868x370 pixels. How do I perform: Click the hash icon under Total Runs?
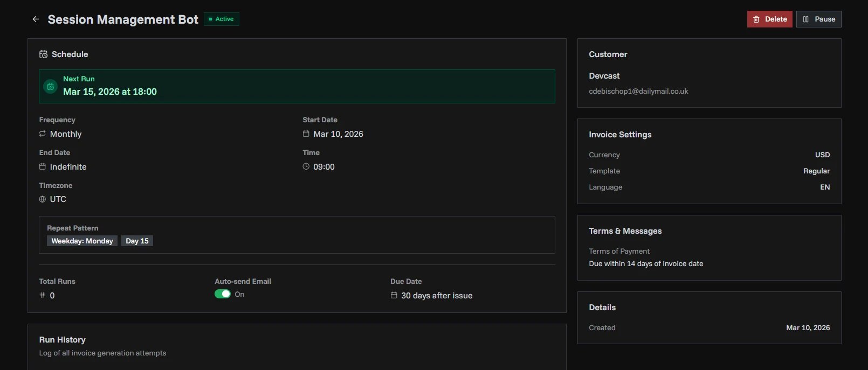[x=43, y=295]
